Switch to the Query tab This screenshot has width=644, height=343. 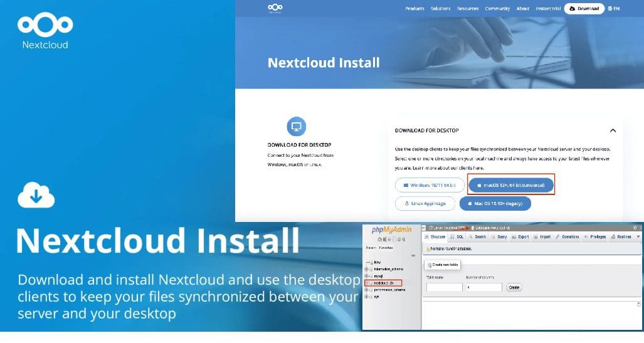click(x=499, y=237)
